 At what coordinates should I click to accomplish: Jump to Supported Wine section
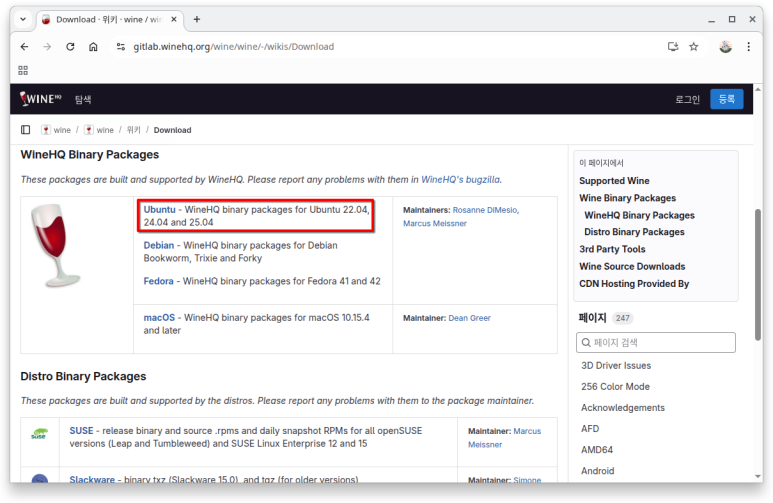click(x=614, y=180)
